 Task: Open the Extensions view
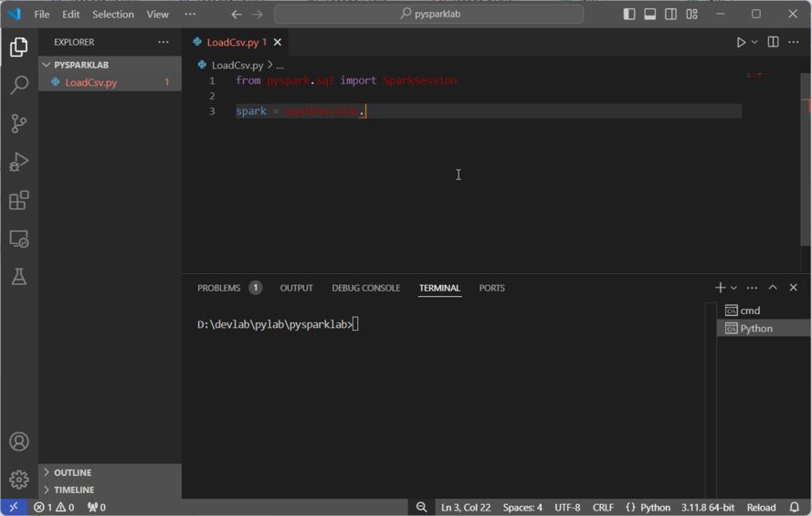18,200
